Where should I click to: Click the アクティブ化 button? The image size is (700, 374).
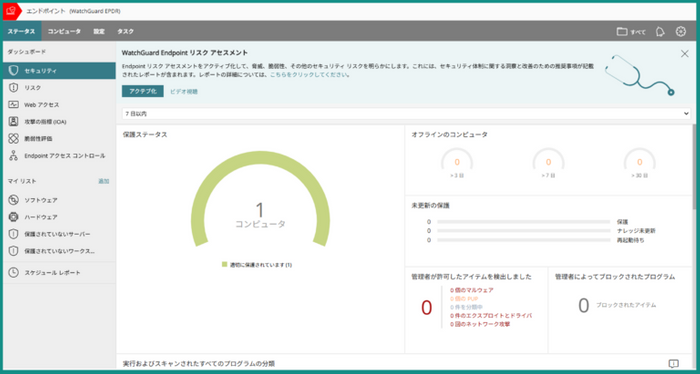point(142,91)
